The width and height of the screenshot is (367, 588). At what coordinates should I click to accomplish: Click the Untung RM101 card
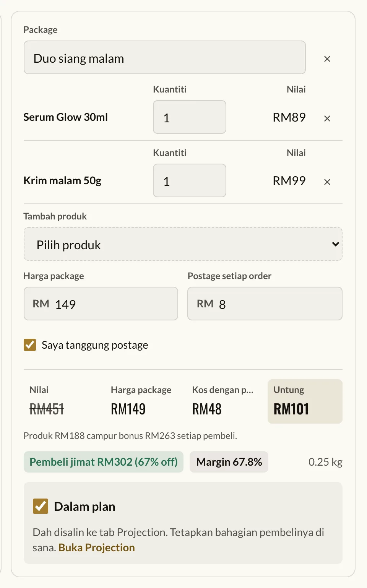(x=305, y=401)
